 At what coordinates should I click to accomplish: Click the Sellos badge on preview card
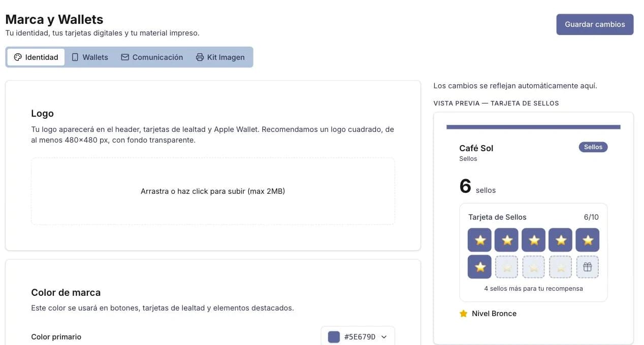coord(593,147)
